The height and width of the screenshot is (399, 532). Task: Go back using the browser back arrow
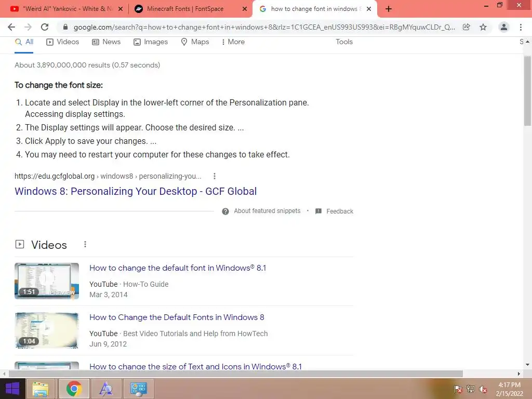coord(11,27)
